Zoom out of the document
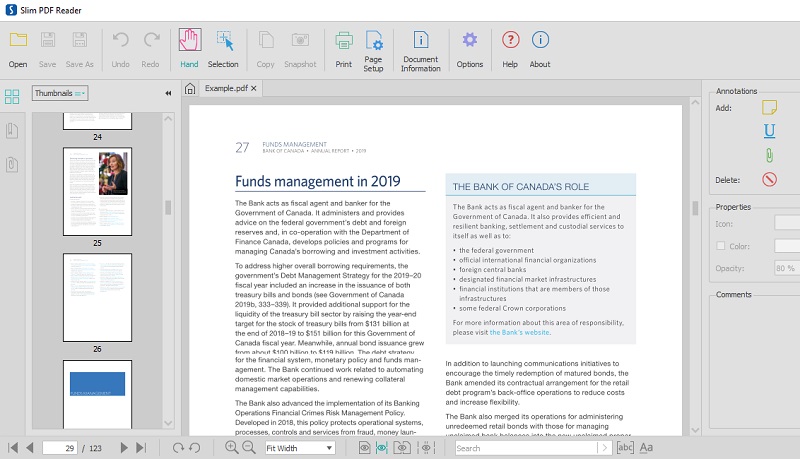The image size is (800, 459). click(x=248, y=447)
